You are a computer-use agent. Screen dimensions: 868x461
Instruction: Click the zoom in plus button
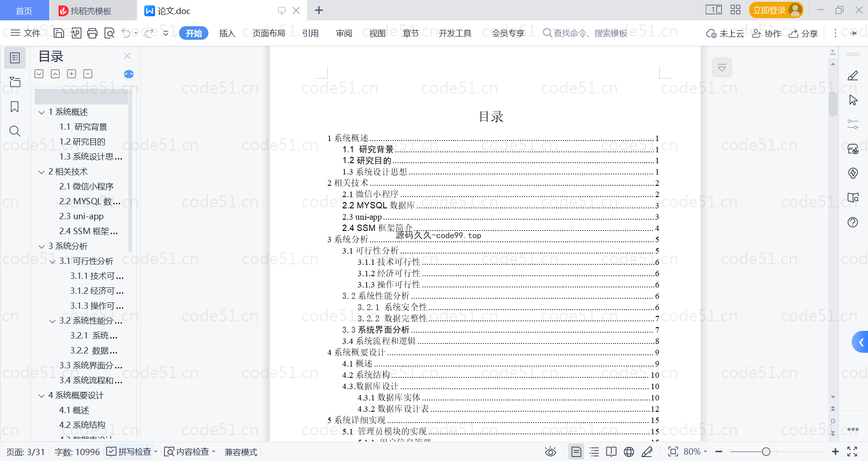tap(835, 452)
